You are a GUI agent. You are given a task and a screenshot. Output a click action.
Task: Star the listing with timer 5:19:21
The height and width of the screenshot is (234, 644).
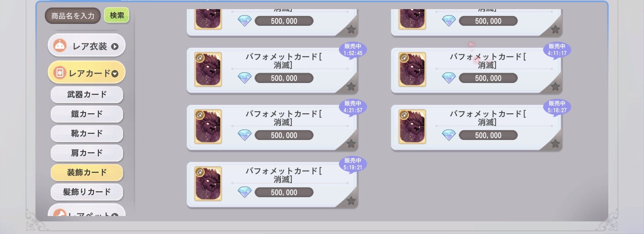(x=351, y=201)
